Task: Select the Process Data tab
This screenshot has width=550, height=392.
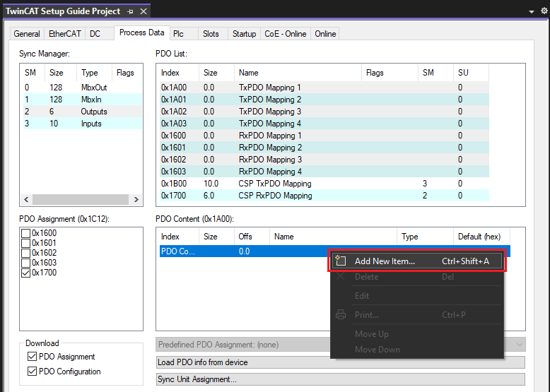Action: [x=141, y=32]
